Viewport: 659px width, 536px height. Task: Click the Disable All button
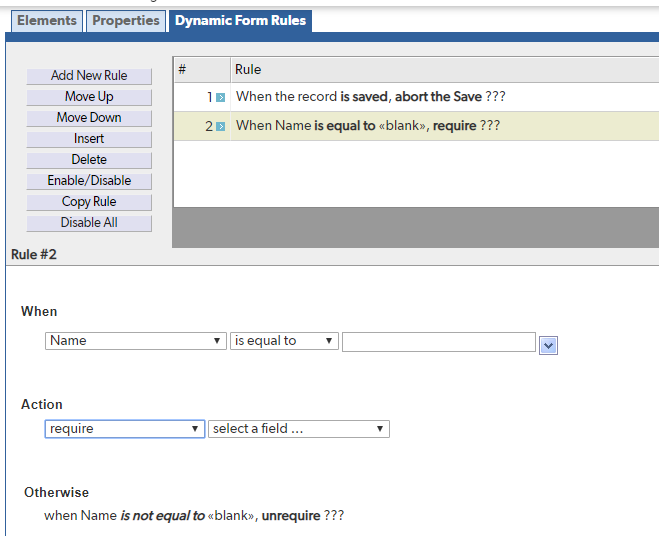tap(89, 223)
